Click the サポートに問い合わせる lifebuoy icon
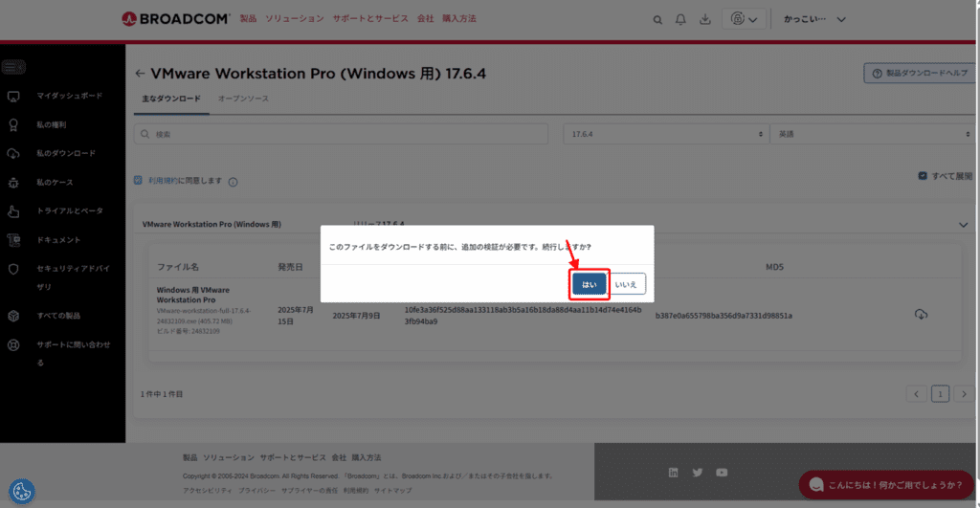This screenshot has width=980, height=508. pyautogui.click(x=13, y=345)
